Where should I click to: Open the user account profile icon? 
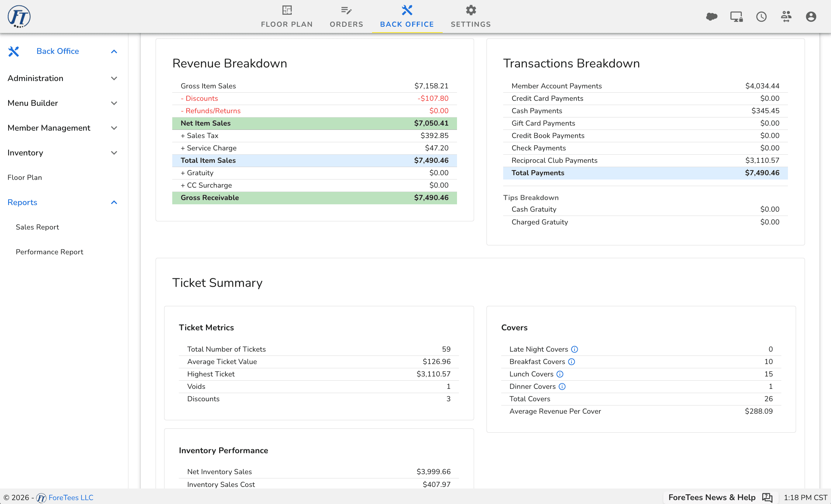pos(811,17)
